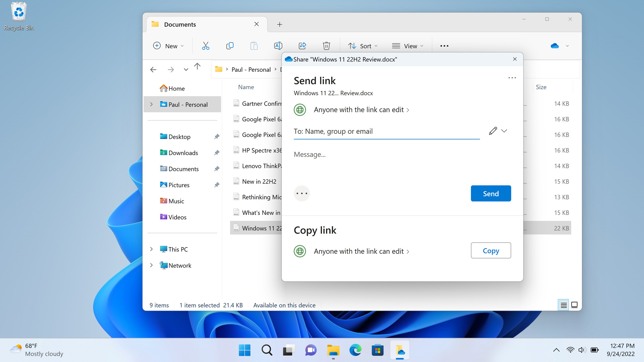The image size is (644, 362).
Task: Click the Rename icon in toolbar
Action: (x=278, y=46)
